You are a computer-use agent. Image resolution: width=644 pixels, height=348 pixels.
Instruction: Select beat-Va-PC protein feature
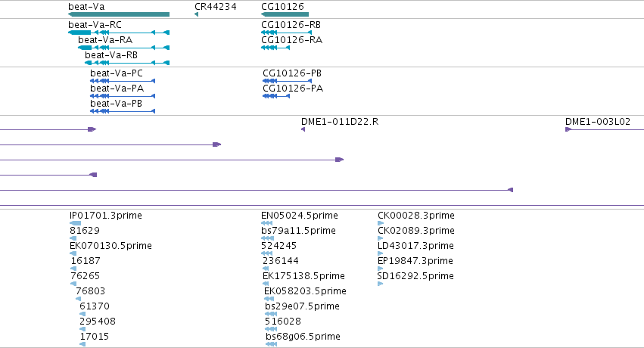coord(123,81)
